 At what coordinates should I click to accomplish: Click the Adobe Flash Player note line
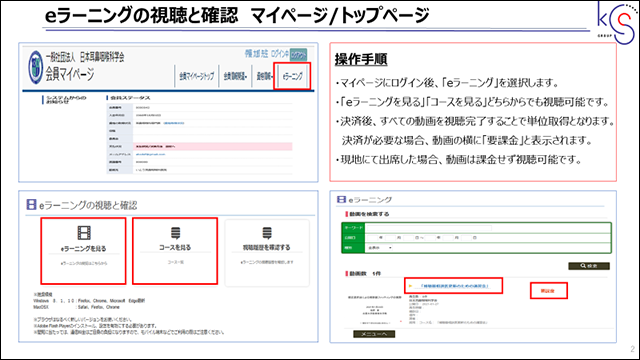[x=95, y=326]
